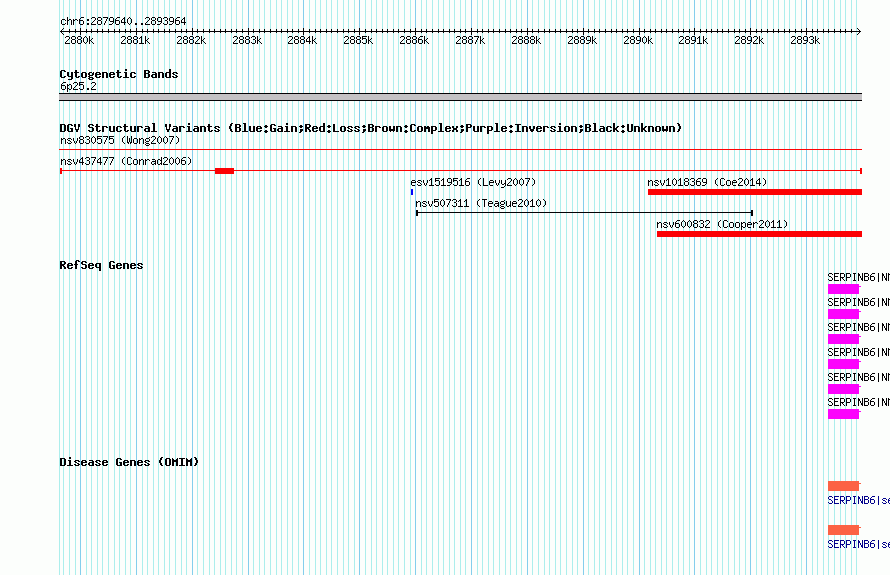Click the lower orange OMIM SERPINB6 block

(843, 530)
